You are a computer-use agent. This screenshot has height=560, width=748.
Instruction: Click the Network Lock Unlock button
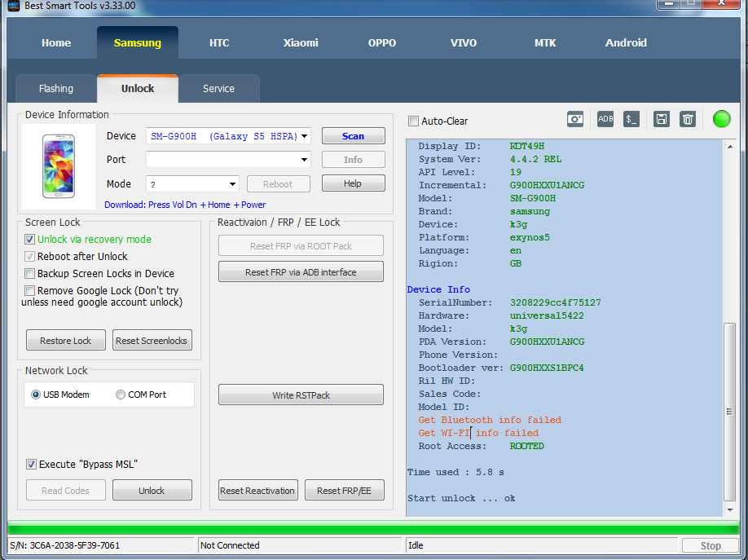152,490
